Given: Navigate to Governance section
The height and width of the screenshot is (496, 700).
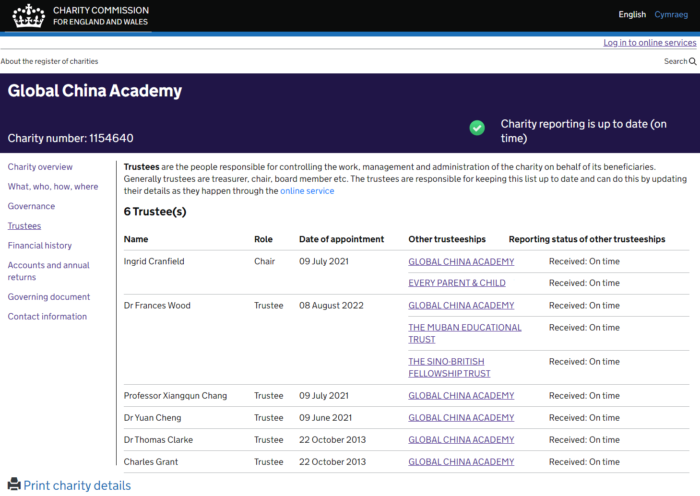Looking at the screenshot, I should pos(31,207).
